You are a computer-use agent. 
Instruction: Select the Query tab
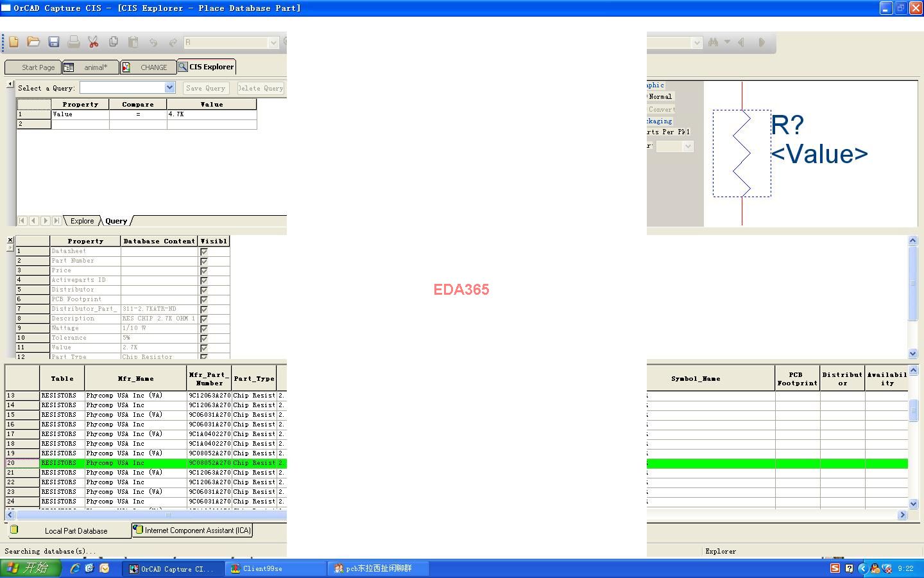click(x=116, y=221)
